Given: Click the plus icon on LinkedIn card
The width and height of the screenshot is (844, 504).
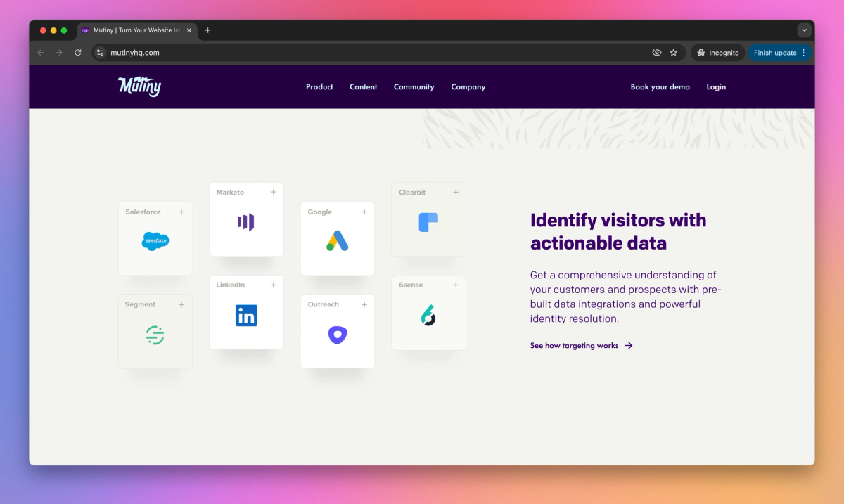Looking at the screenshot, I should [x=273, y=285].
